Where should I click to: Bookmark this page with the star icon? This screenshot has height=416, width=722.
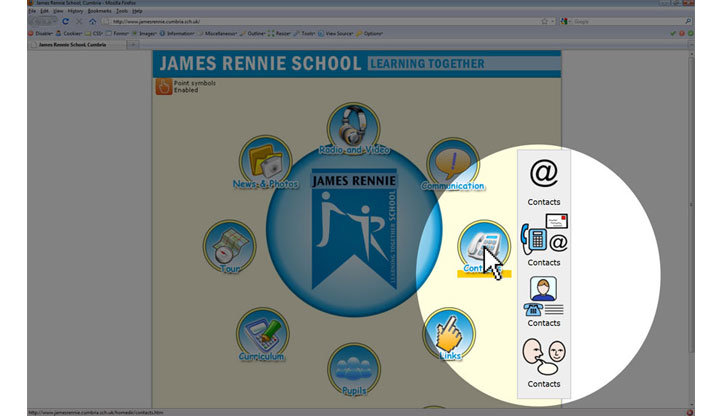[545, 21]
